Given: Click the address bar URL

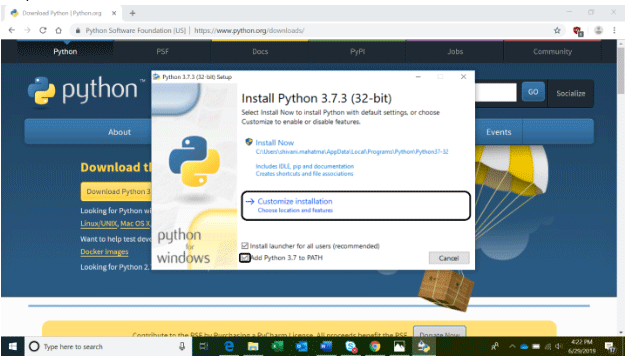Looking at the screenshot, I should tap(249, 30).
